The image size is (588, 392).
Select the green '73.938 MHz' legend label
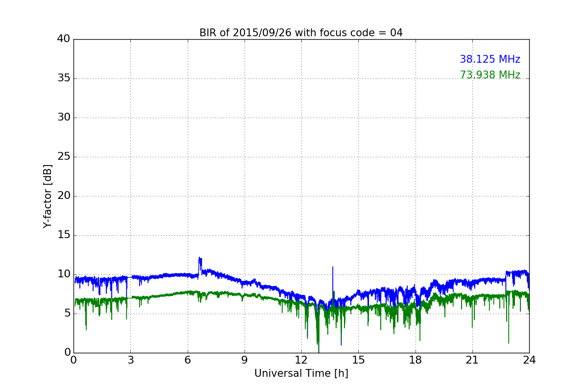[x=490, y=75]
